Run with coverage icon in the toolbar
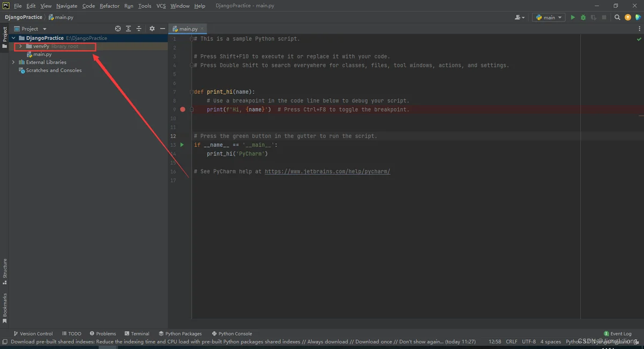644x349 pixels. coord(594,17)
